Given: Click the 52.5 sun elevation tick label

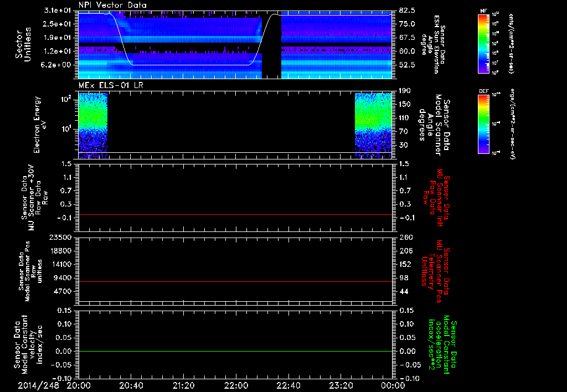Looking at the screenshot, I should [407, 65].
